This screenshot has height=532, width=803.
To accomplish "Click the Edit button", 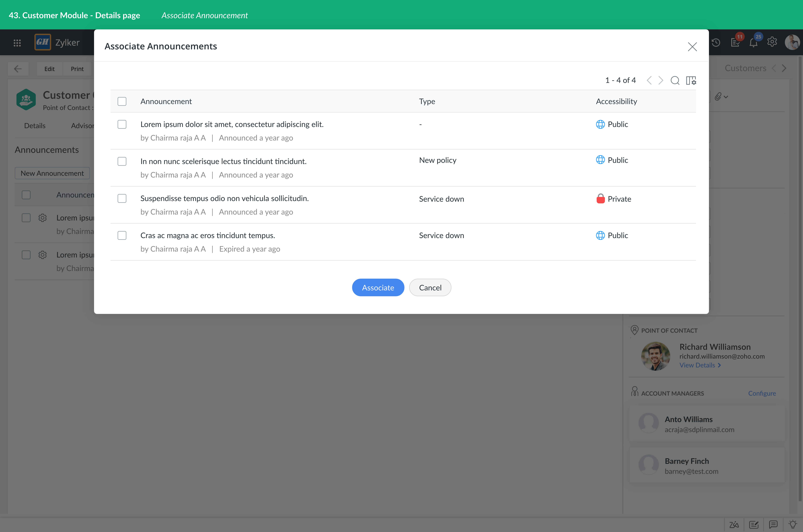I will pyautogui.click(x=50, y=69).
